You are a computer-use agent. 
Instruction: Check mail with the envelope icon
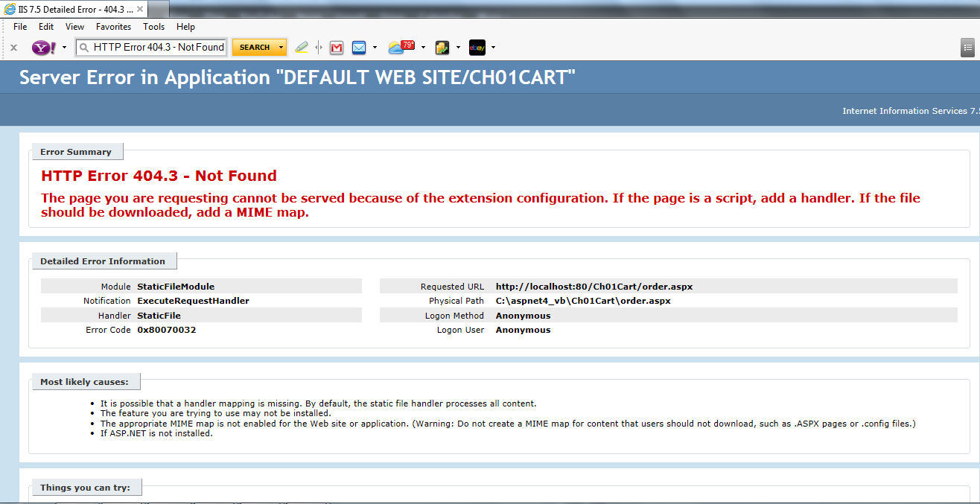pyautogui.click(x=359, y=47)
